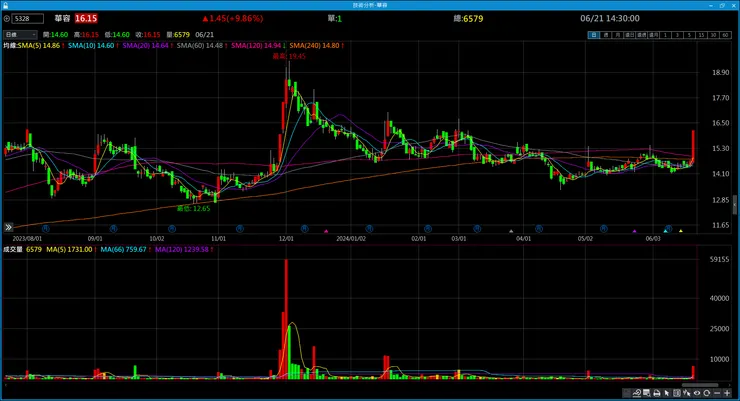Select the crosshair pointer tool icon
The width and height of the screenshot is (740, 401).
(686, 393)
